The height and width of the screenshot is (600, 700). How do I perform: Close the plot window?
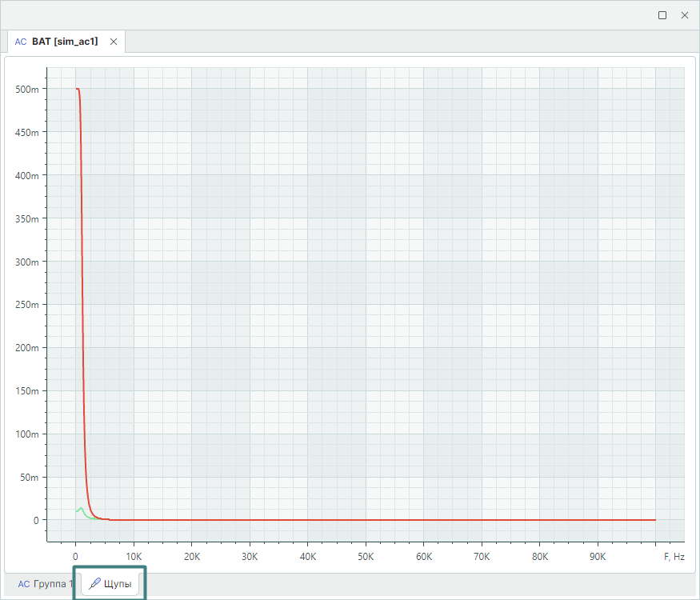tap(685, 15)
